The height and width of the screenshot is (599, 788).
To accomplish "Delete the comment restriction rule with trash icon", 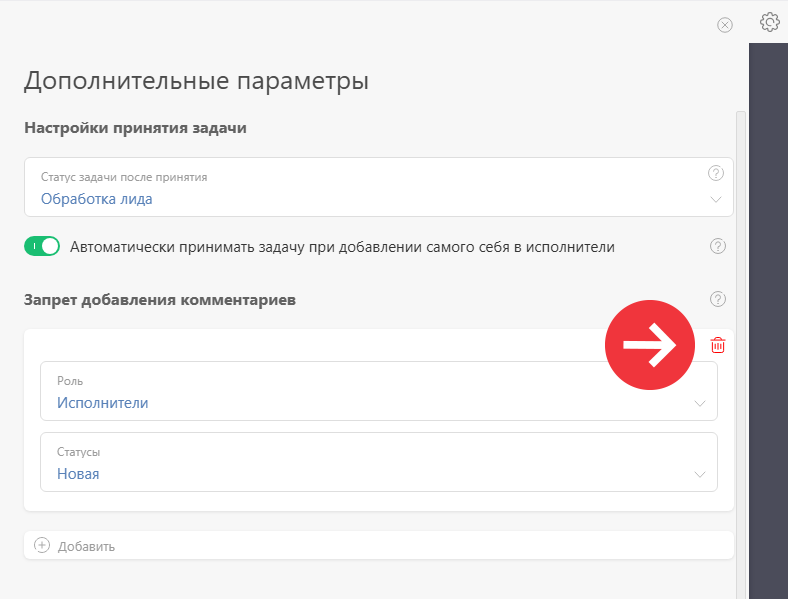I will click(718, 345).
